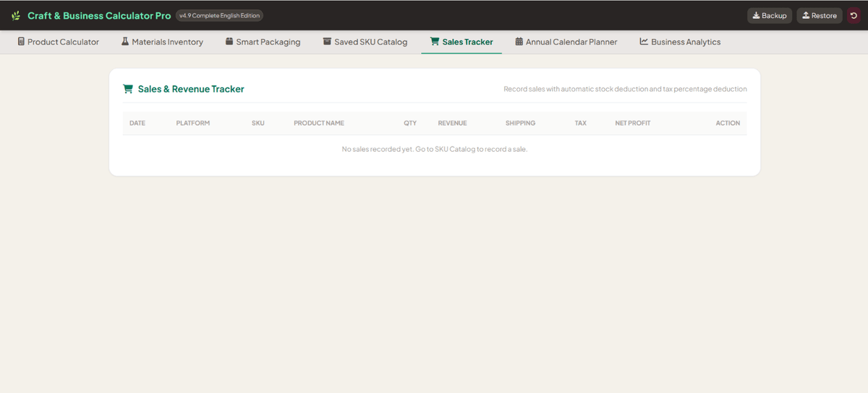868x393 pixels.
Task: Click the calendar icon for Annual Planner
Action: (519, 42)
